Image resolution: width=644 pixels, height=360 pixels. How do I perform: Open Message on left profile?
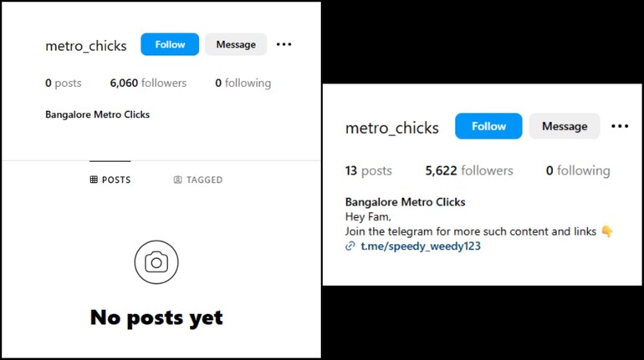[236, 44]
